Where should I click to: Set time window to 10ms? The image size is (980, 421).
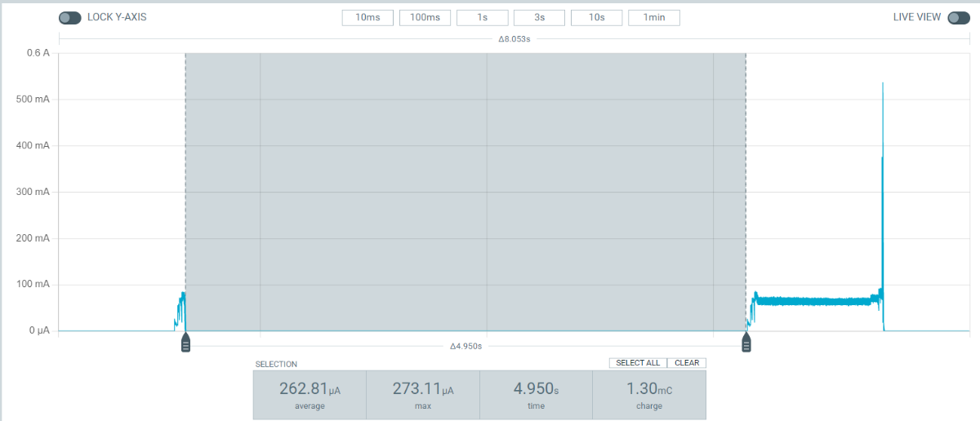click(367, 18)
